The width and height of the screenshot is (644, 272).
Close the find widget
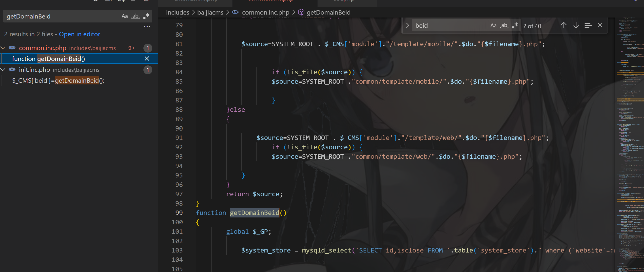tap(600, 25)
